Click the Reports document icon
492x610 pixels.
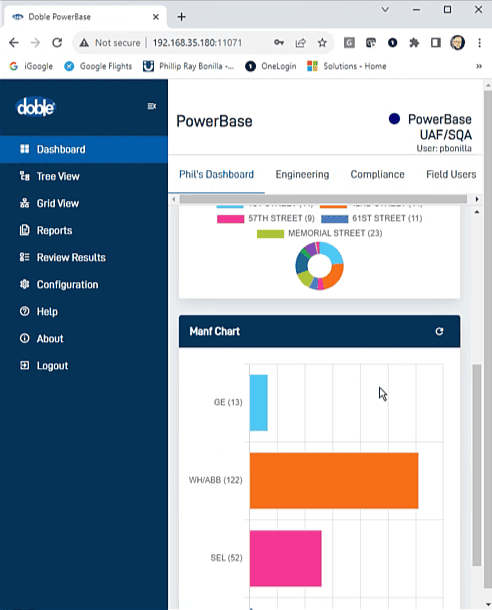25,230
